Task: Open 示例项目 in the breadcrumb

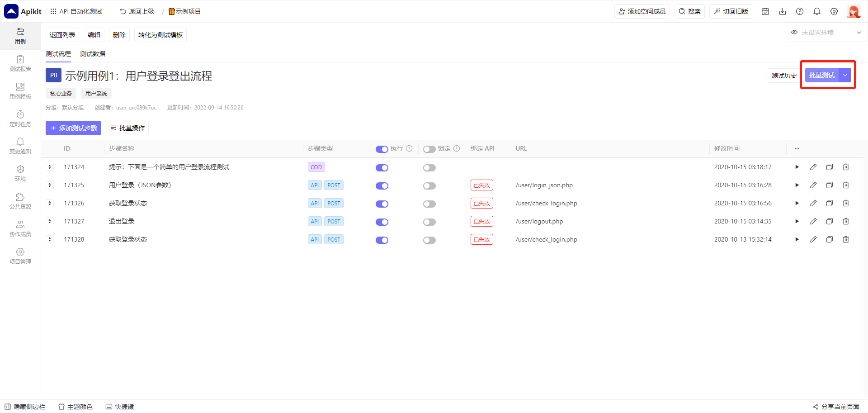Action: point(184,11)
